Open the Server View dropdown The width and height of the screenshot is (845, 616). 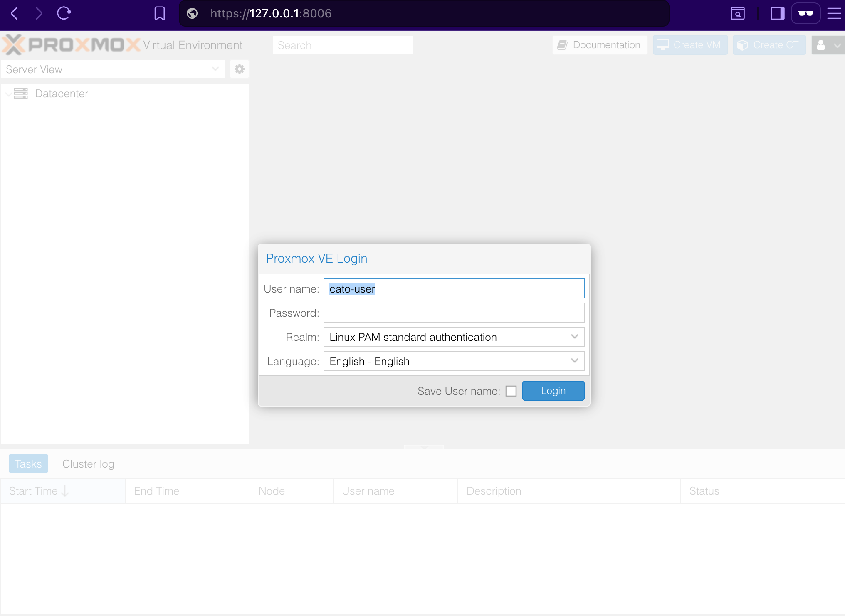tap(215, 69)
